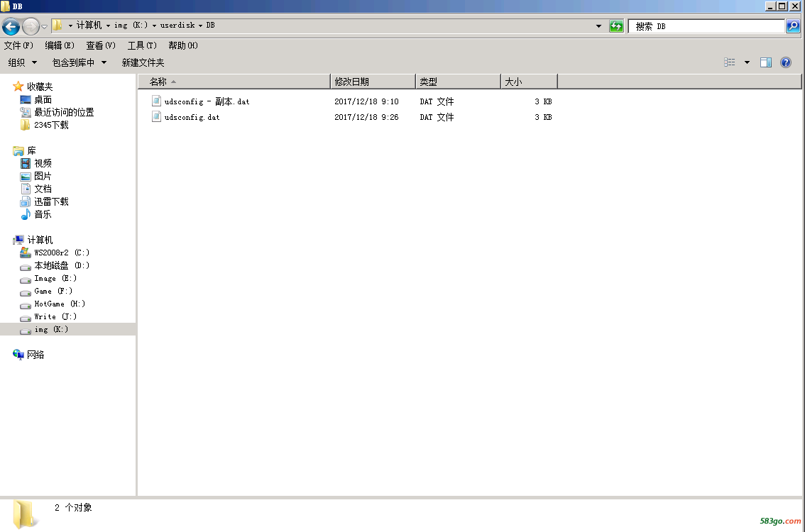Image resolution: width=805 pixels, height=532 pixels.
Task: Expand the 包含到库中 dropdown
Action: [79, 62]
